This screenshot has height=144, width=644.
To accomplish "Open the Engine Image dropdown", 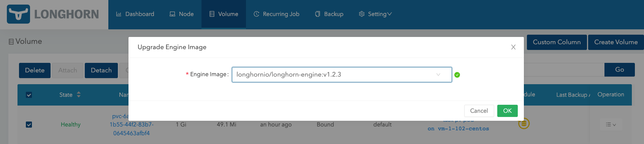I will pos(342,75).
